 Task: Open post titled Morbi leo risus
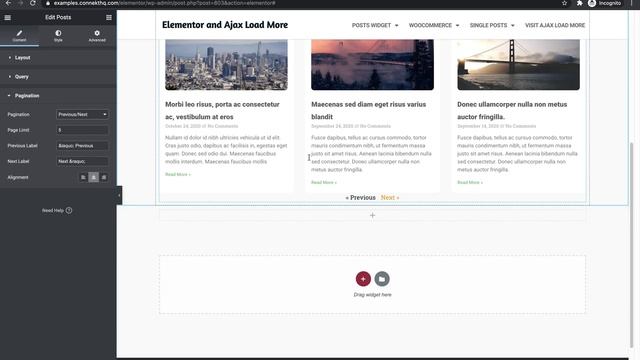tap(222, 111)
